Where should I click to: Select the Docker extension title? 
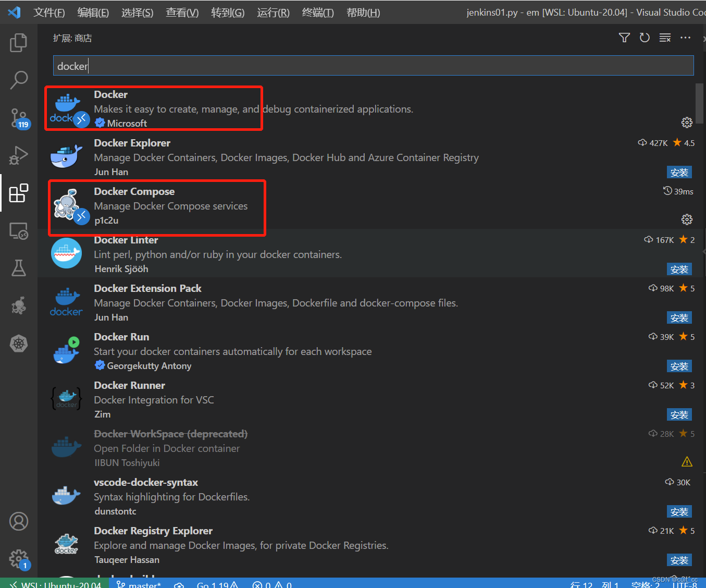coord(110,94)
